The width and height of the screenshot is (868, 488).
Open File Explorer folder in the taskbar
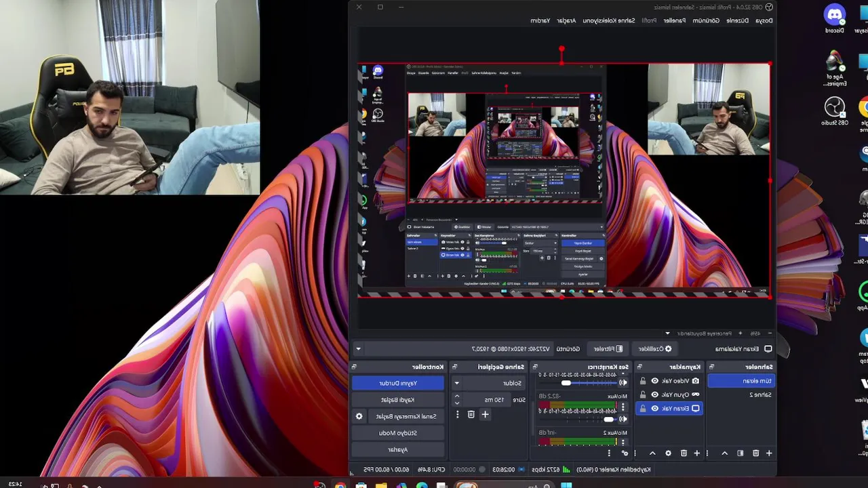[x=381, y=485]
